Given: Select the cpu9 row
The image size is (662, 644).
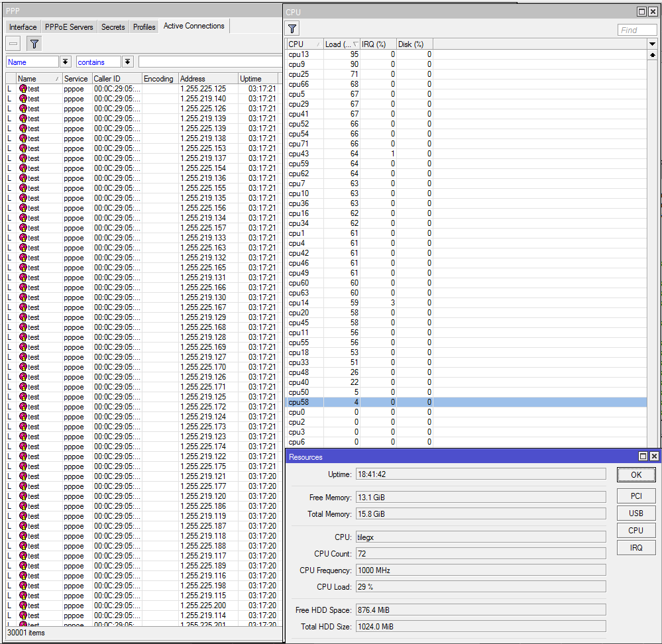Looking at the screenshot, I should click(x=466, y=64).
